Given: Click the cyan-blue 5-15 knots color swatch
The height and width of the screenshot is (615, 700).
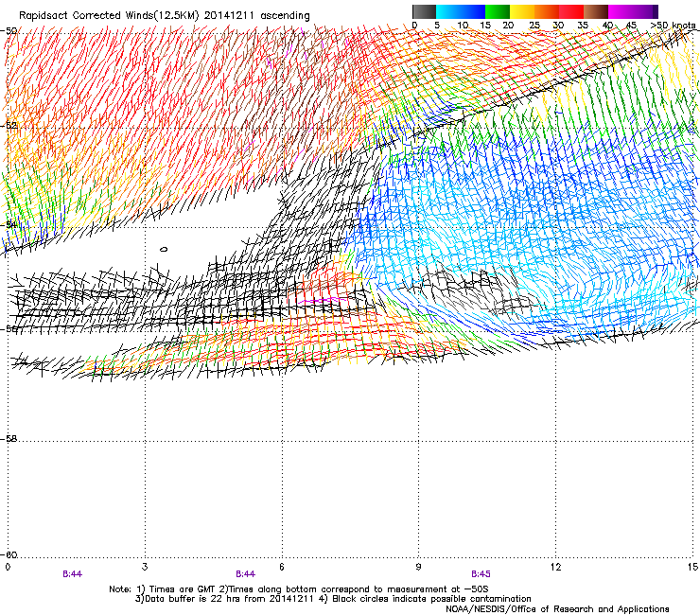Looking at the screenshot, I should click(x=461, y=11).
